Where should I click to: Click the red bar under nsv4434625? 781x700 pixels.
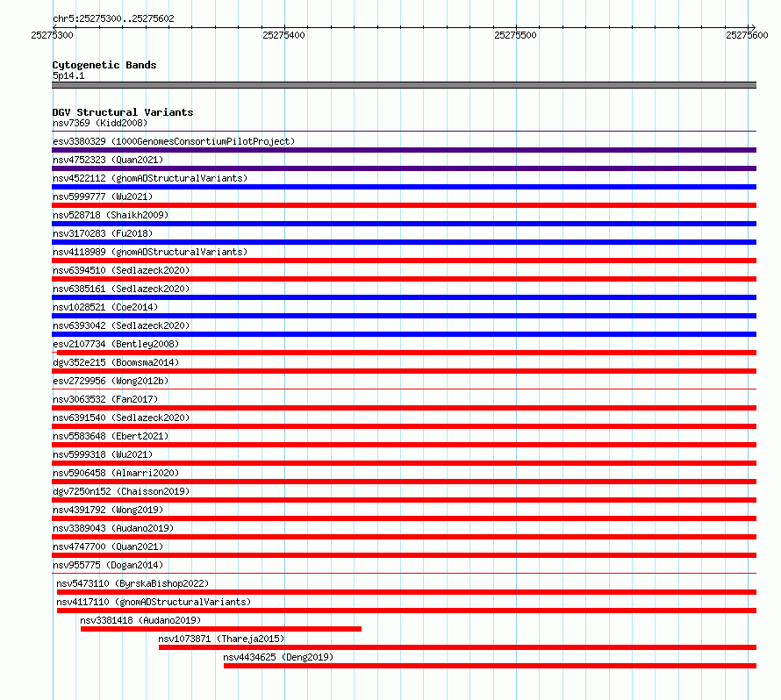[x=490, y=666]
